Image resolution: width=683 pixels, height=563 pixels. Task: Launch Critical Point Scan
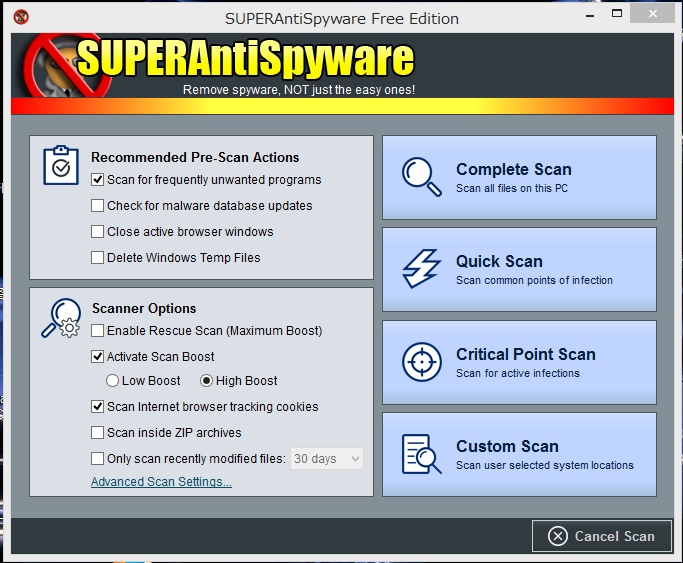click(519, 362)
